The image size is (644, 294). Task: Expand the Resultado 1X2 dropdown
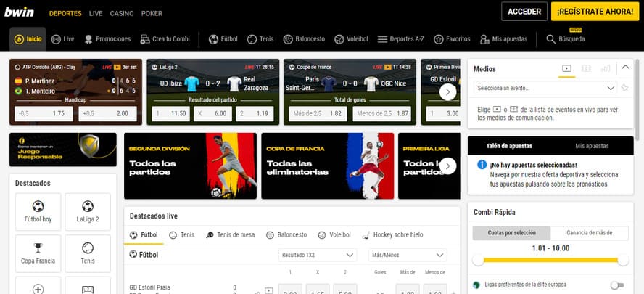[x=317, y=255]
